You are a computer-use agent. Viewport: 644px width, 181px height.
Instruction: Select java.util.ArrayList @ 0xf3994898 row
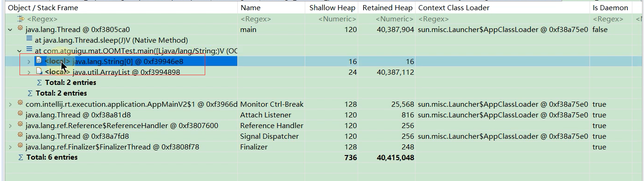(x=126, y=72)
